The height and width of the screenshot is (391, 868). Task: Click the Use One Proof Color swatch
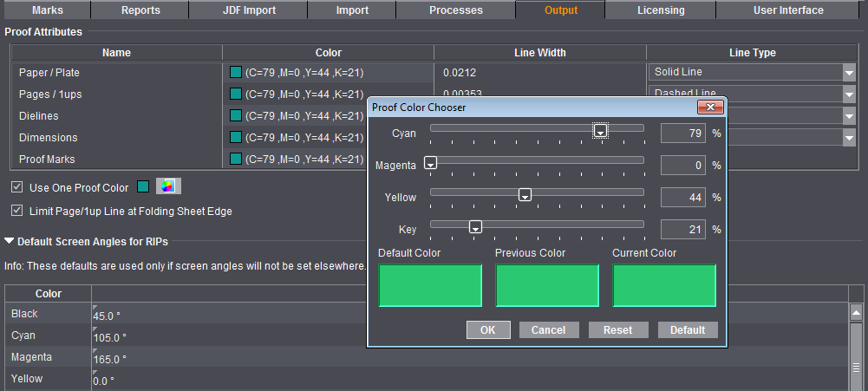tap(143, 187)
